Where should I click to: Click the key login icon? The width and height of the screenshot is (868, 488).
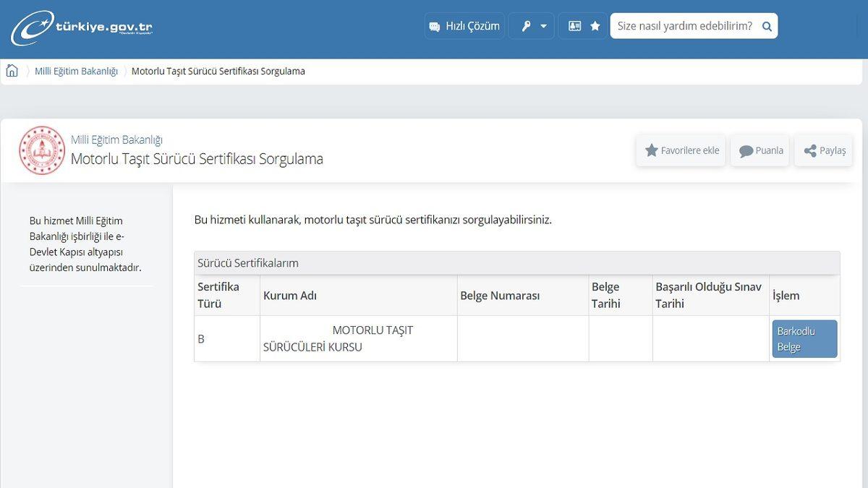(x=526, y=26)
